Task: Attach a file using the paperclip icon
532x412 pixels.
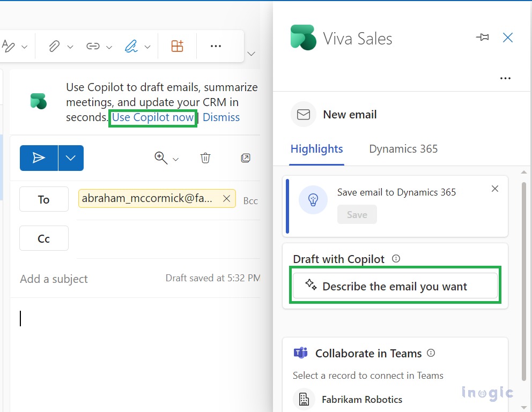Action: tap(54, 46)
